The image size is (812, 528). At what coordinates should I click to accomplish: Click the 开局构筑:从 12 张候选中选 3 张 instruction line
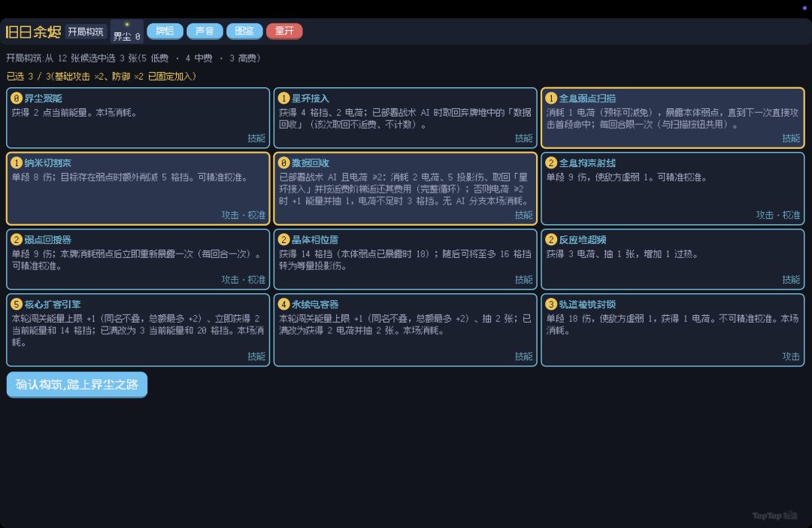[133, 58]
